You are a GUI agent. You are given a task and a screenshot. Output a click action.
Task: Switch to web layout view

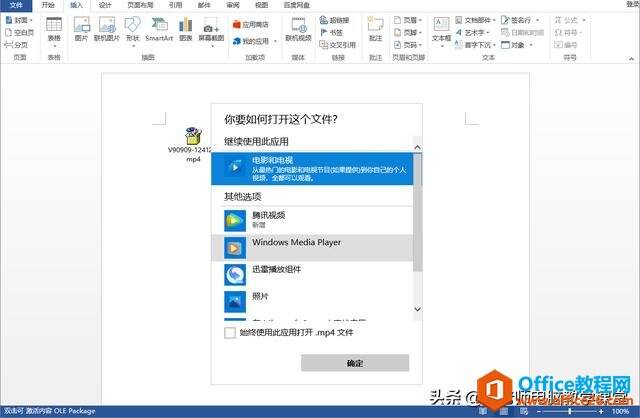(524, 411)
